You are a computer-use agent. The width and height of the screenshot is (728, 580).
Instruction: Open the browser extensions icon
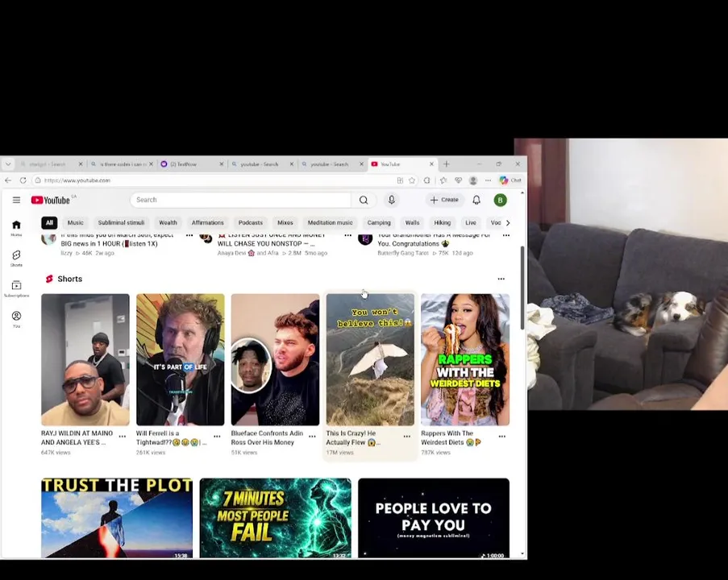click(x=426, y=180)
